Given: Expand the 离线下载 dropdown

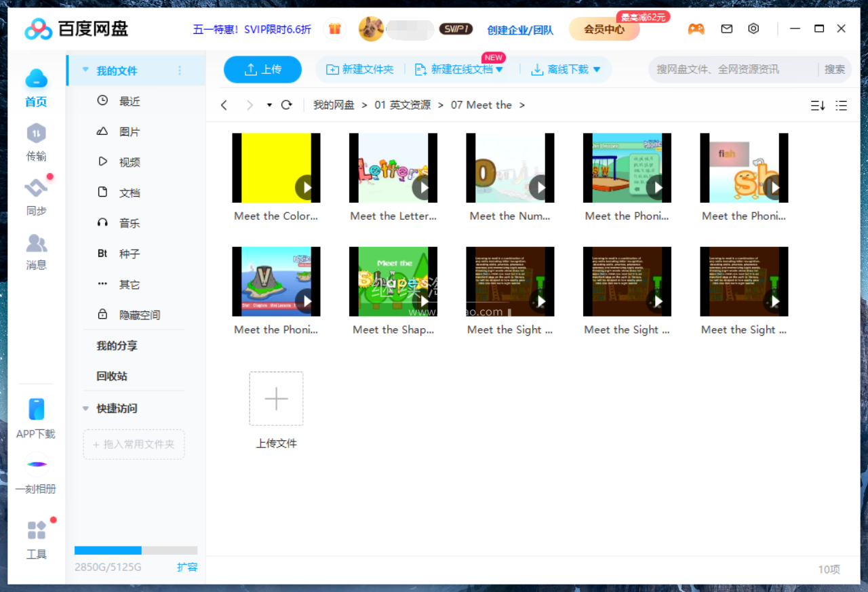Looking at the screenshot, I should (x=597, y=69).
